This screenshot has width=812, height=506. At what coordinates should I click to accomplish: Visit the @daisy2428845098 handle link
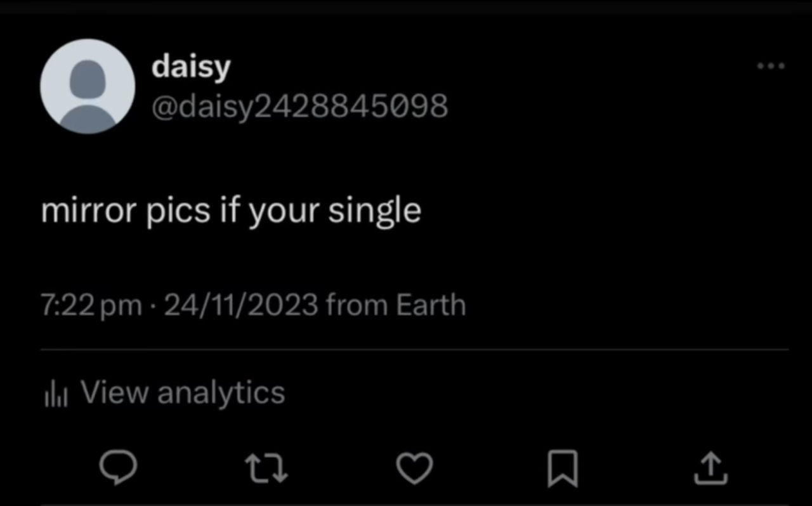pos(299,106)
